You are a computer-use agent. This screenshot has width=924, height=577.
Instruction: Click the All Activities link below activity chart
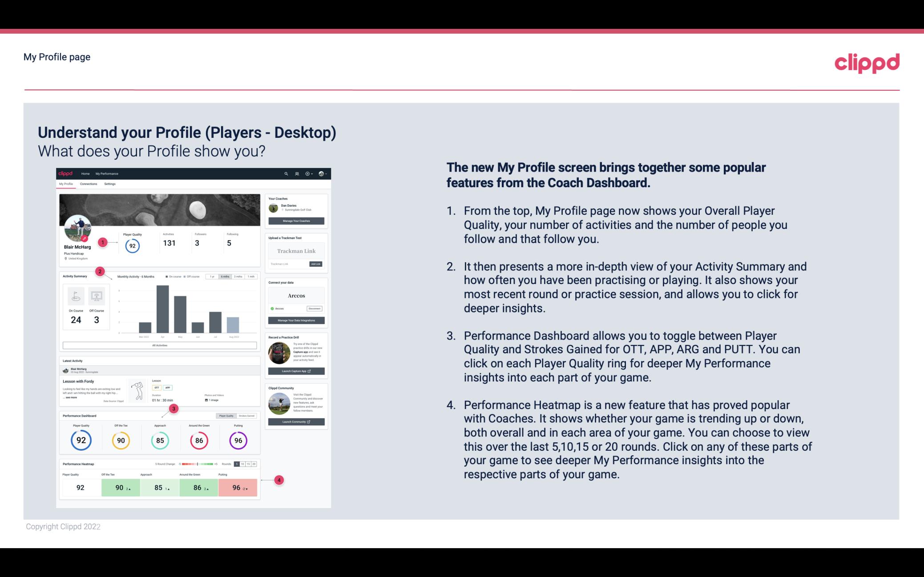tap(159, 345)
